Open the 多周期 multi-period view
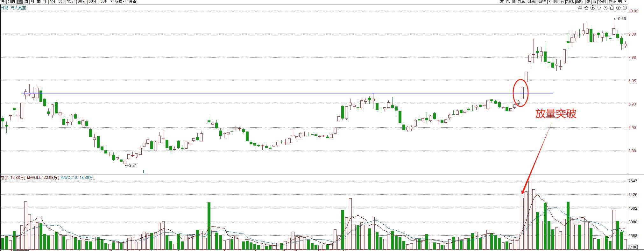The height and width of the screenshot is (251, 644). (121, 2)
